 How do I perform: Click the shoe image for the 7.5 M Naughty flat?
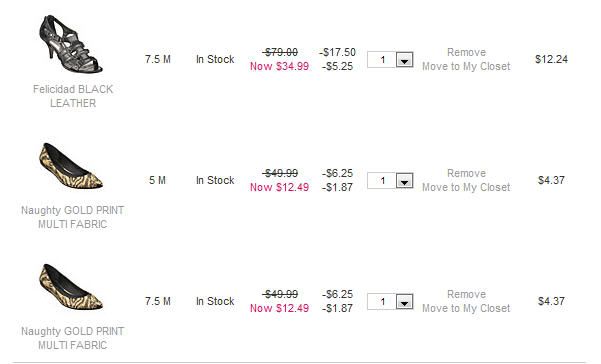[x=71, y=287]
